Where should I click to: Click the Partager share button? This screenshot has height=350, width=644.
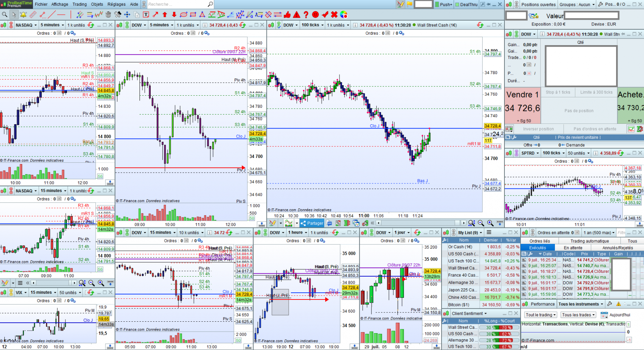point(312,223)
